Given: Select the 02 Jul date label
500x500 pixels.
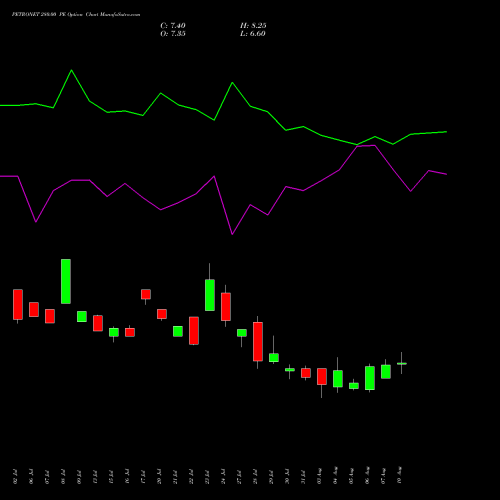Looking at the screenshot, I should click(x=15, y=477).
